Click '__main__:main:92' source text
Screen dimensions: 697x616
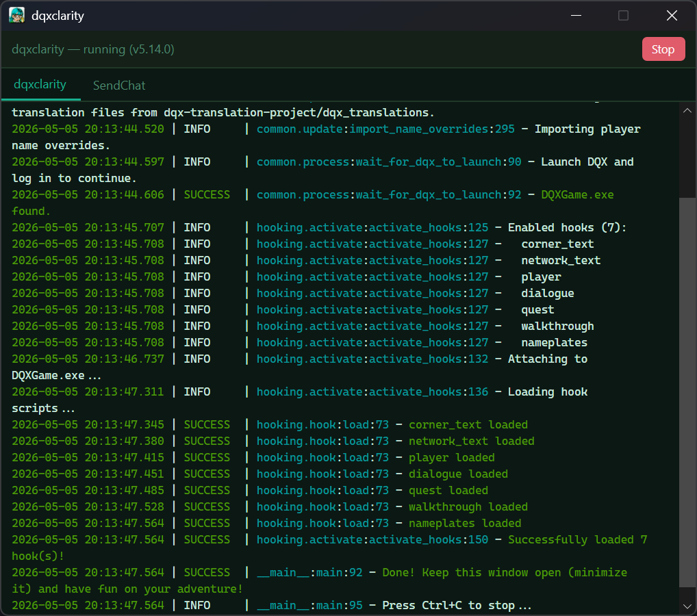pyautogui.click(x=309, y=573)
